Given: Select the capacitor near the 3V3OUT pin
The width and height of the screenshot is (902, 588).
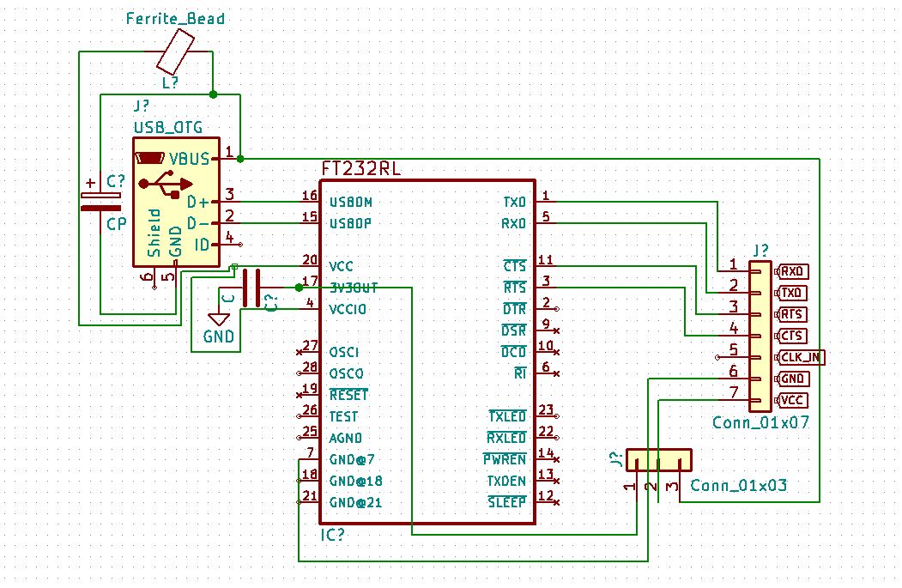Looking at the screenshot, I should pos(251,288).
